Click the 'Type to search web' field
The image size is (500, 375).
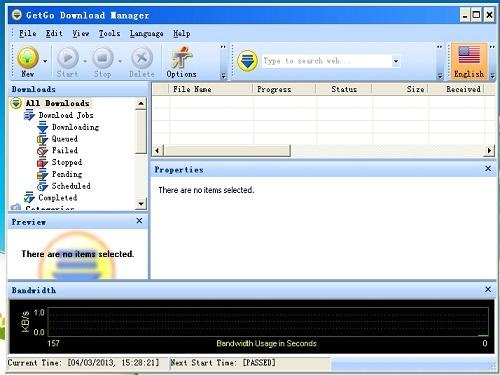[327, 61]
